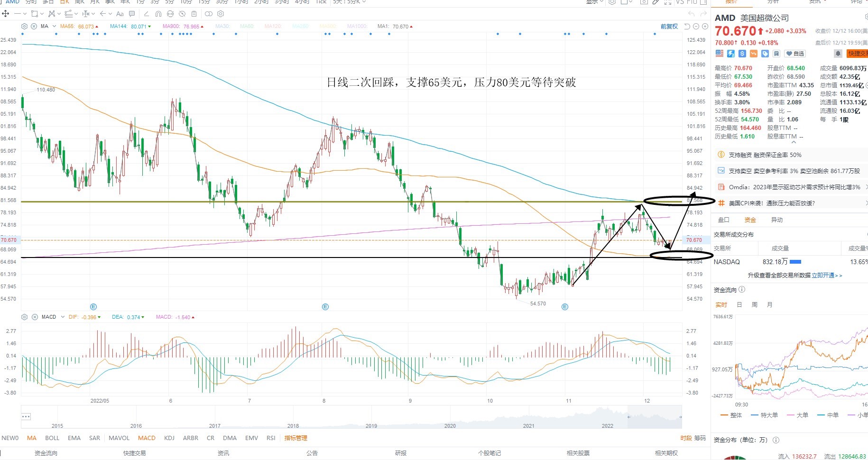Viewport: 868px width, 460px height.
Task: Expand the MA indicator dropdown arrow
Action: click(54, 27)
